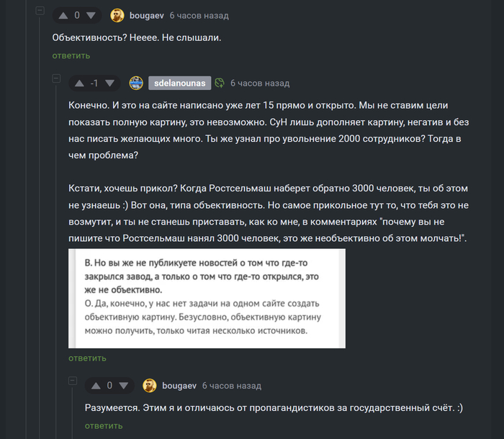Open bougaev's avatar in top comment
504x439 pixels.
click(117, 15)
